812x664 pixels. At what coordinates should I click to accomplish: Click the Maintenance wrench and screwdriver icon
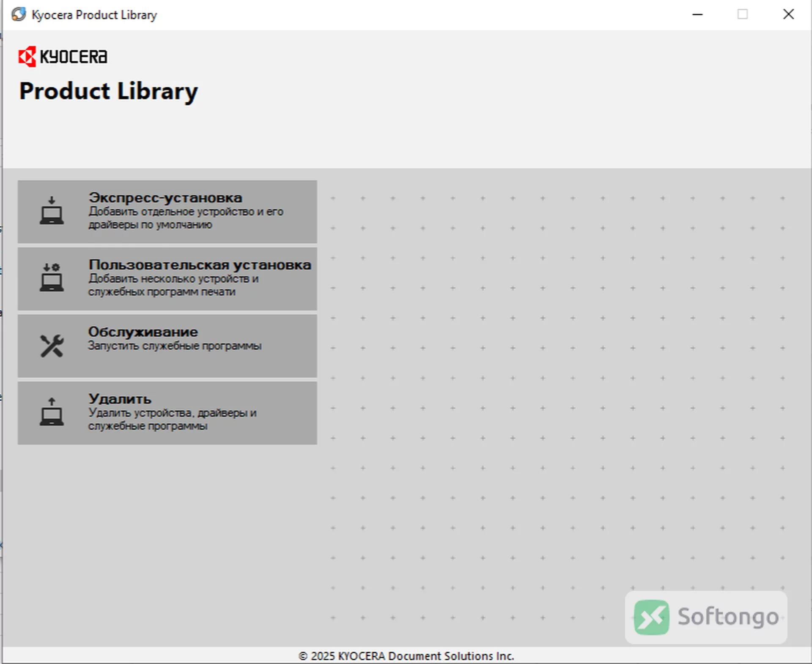pos(52,346)
